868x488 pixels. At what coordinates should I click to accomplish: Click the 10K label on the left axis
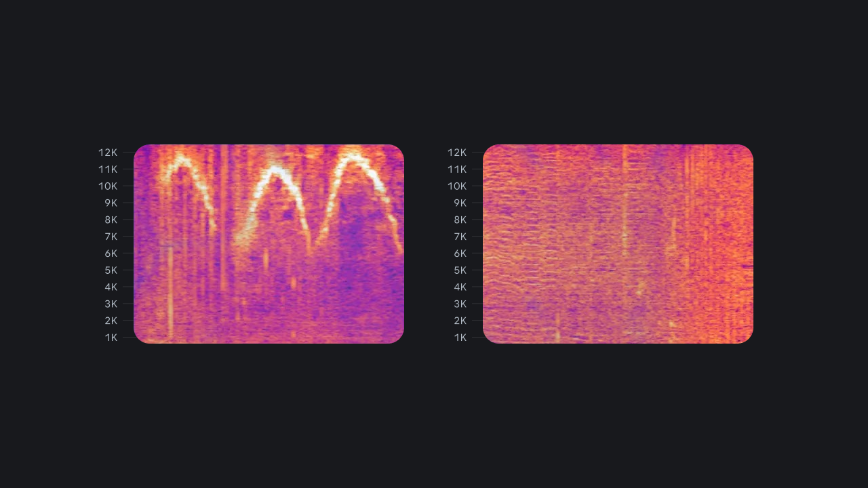tap(108, 186)
